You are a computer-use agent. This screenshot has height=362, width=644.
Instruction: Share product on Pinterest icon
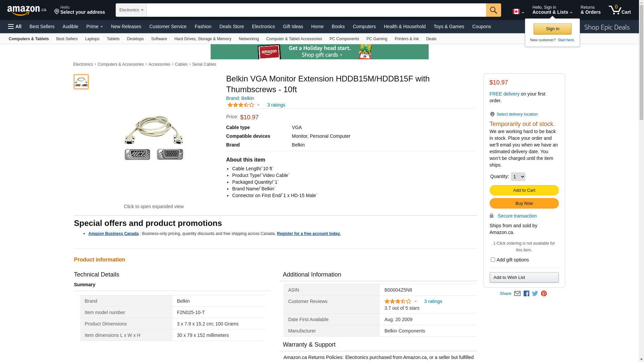click(x=544, y=294)
